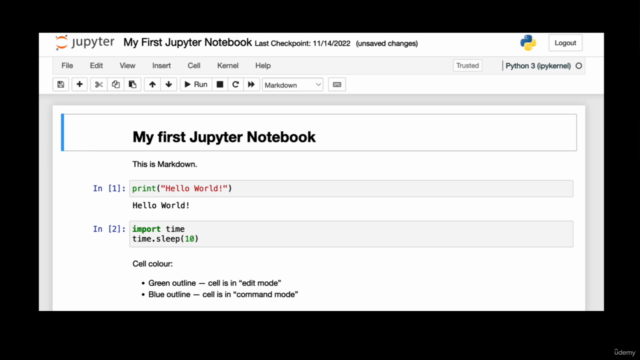Click the (unsaved changes) status text
The height and width of the screenshot is (360, 640).
(387, 43)
